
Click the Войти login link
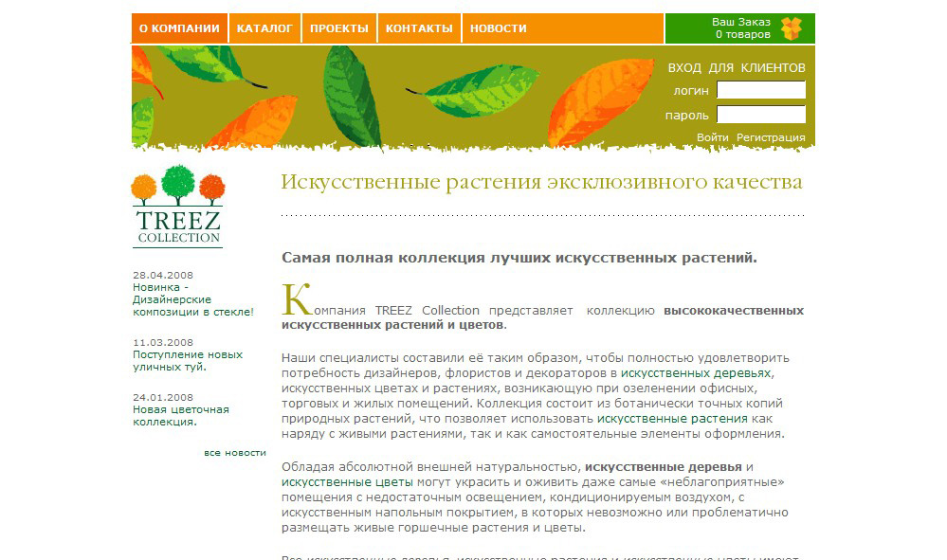tap(713, 137)
